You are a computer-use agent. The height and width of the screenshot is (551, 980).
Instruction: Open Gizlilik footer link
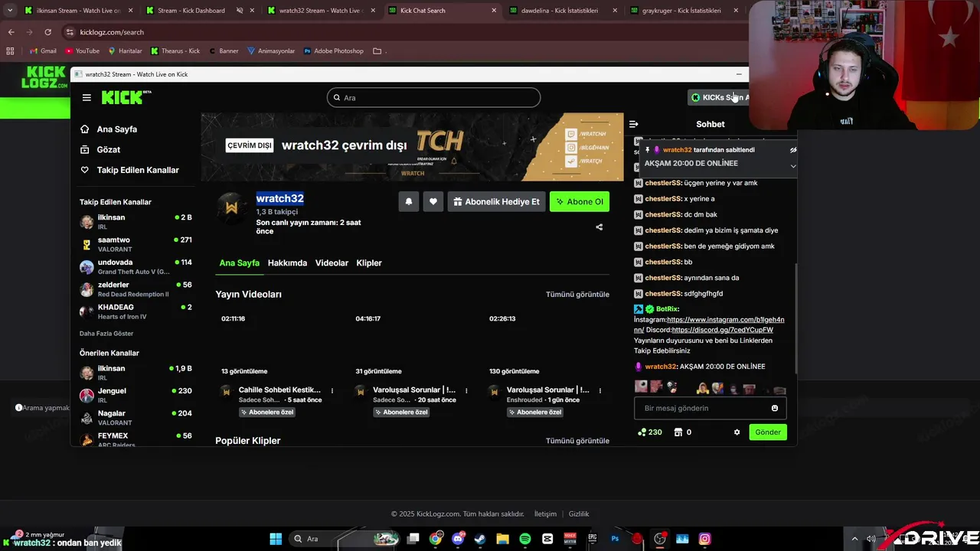(579, 514)
